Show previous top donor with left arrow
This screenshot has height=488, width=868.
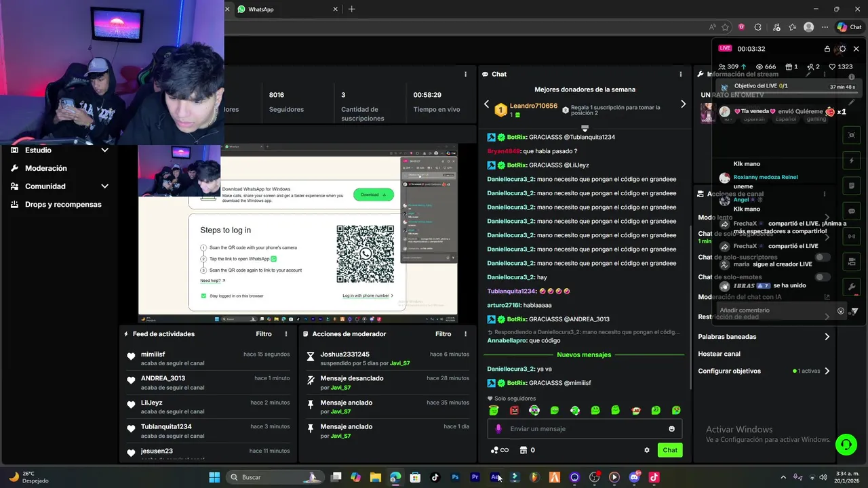[486, 104]
